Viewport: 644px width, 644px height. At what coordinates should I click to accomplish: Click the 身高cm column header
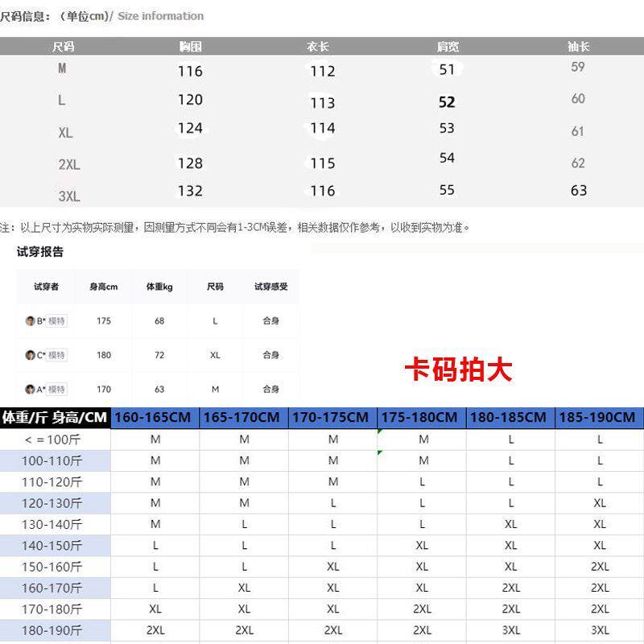104,287
